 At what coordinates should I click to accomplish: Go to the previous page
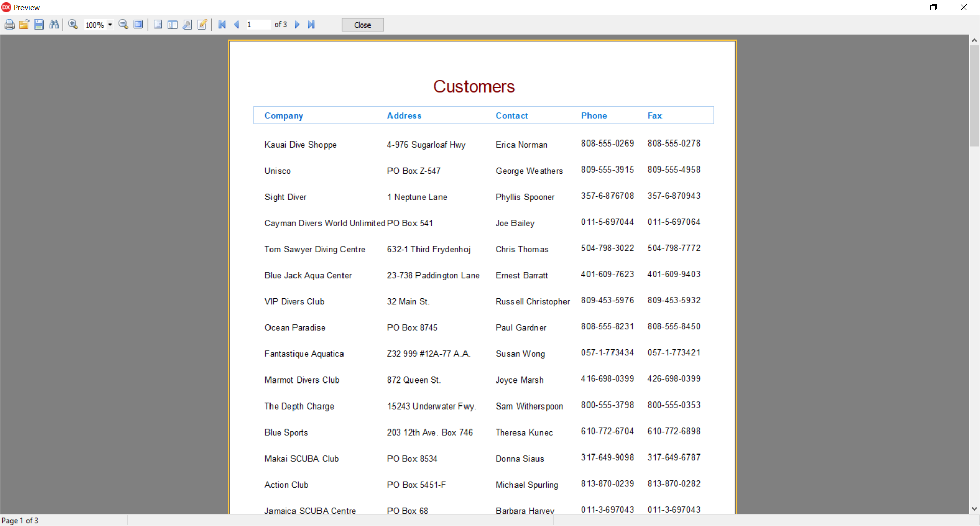pos(237,25)
